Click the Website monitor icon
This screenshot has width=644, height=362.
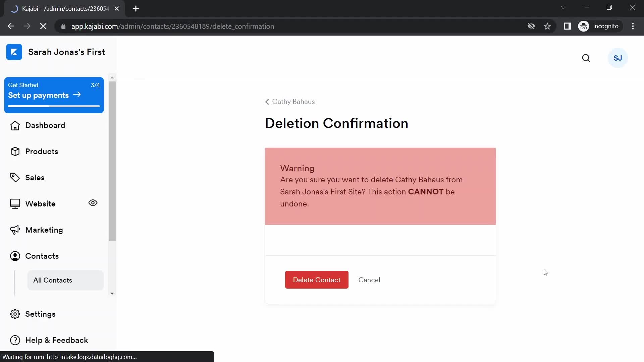(15, 204)
